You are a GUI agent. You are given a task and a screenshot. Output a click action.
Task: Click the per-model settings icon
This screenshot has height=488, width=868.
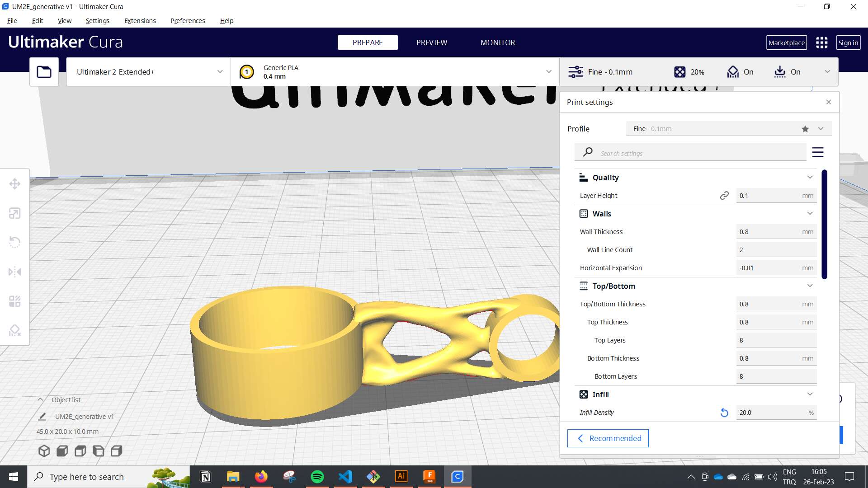point(14,301)
